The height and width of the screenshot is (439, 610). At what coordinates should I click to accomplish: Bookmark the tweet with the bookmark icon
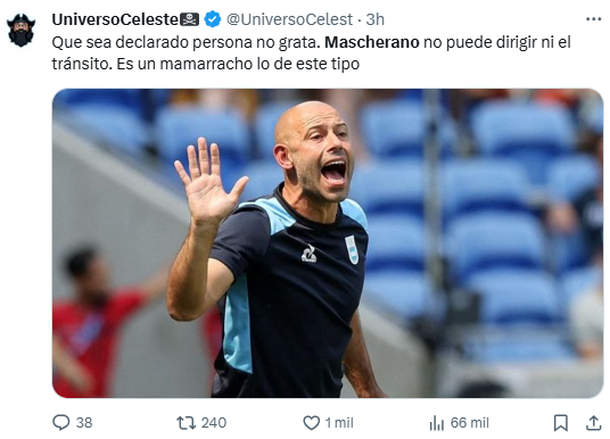561,423
